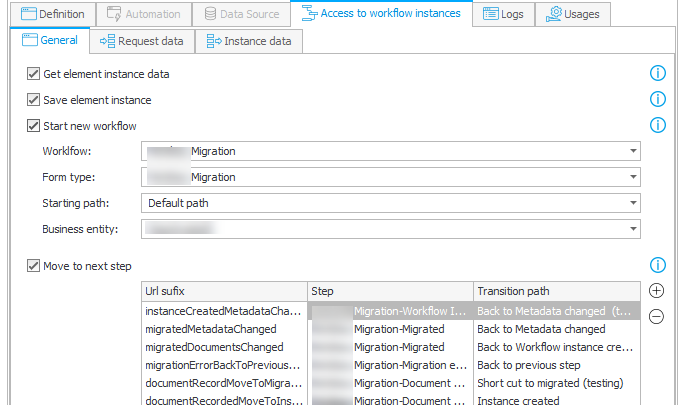Click the Transition path column header

pyautogui.click(x=557, y=291)
